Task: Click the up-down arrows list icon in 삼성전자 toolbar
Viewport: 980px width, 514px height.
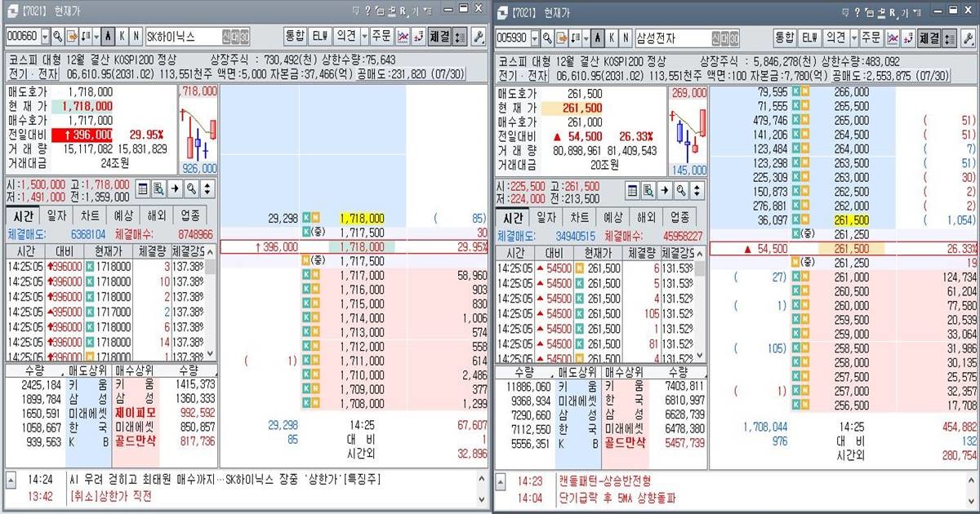Action: pos(950,37)
